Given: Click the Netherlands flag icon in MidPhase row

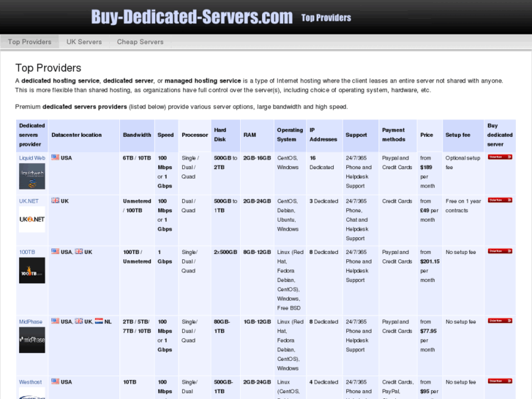Looking at the screenshot, I should coord(99,321).
